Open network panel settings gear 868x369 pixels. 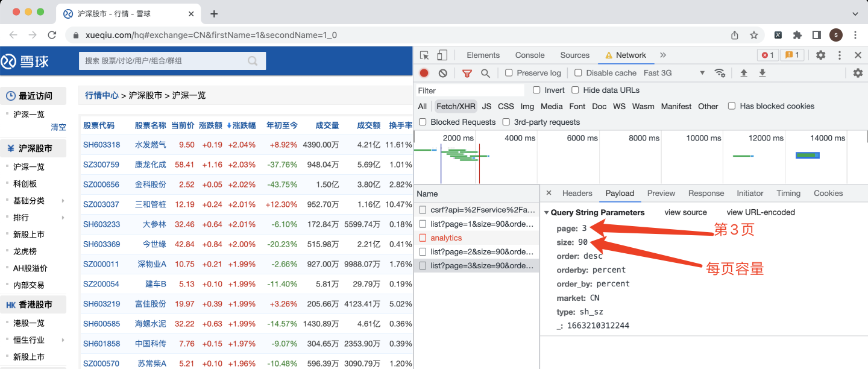click(858, 73)
